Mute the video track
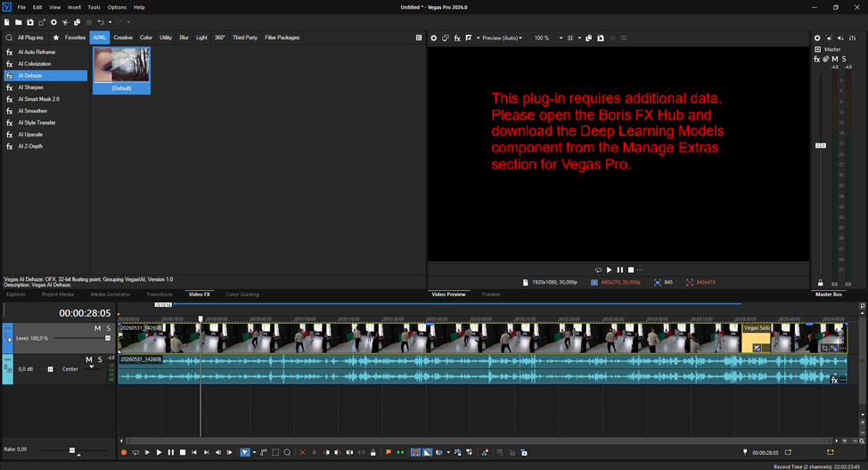The width and height of the screenshot is (868, 470). point(97,328)
